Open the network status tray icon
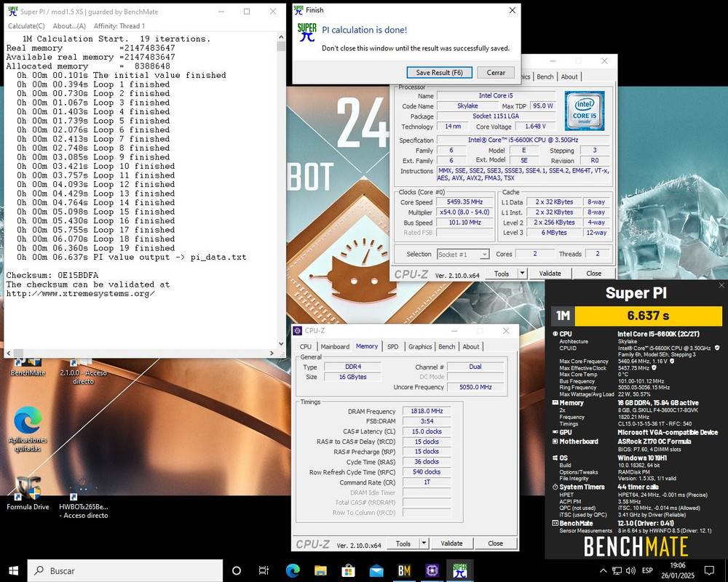The image size is (728, 582). pyautogui.click(x=617, y=570)
